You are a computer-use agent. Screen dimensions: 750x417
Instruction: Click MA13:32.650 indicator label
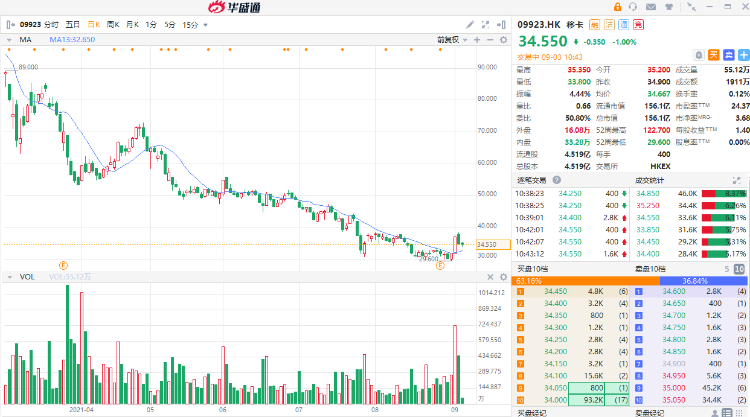click(72, 40)
